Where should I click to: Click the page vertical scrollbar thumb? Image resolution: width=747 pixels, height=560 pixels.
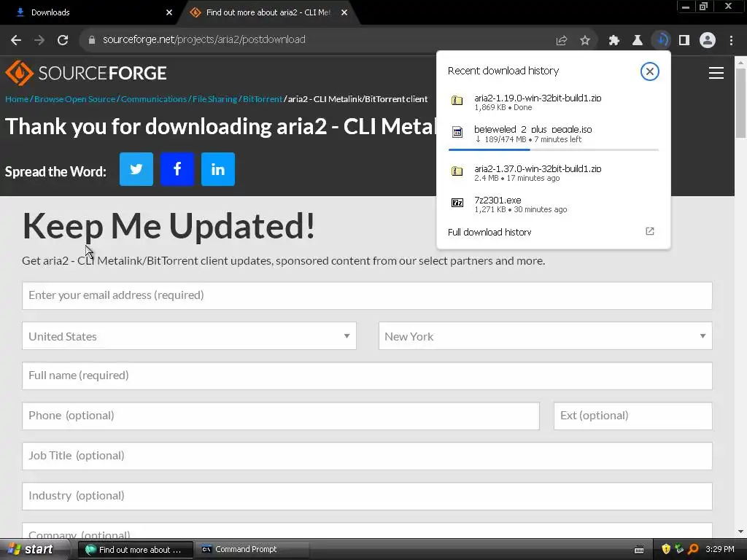tap(740, 102)
